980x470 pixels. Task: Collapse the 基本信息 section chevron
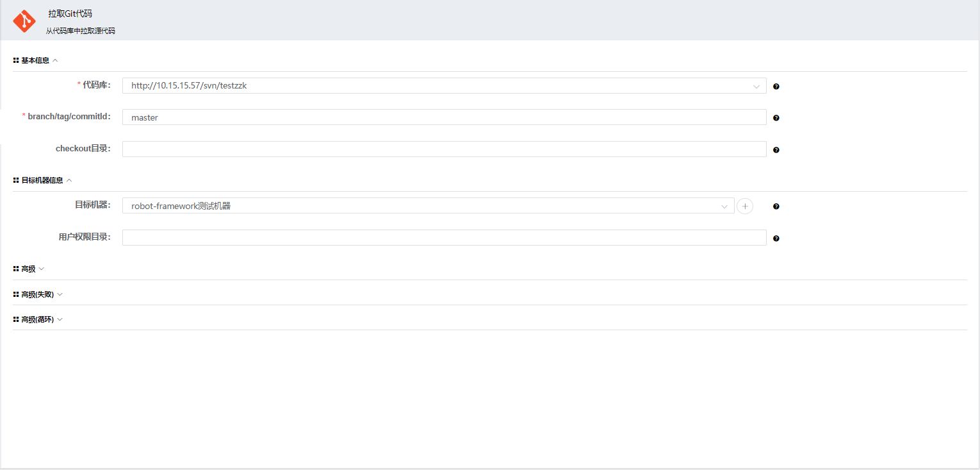pyautogui.click(x=55, y=60)
